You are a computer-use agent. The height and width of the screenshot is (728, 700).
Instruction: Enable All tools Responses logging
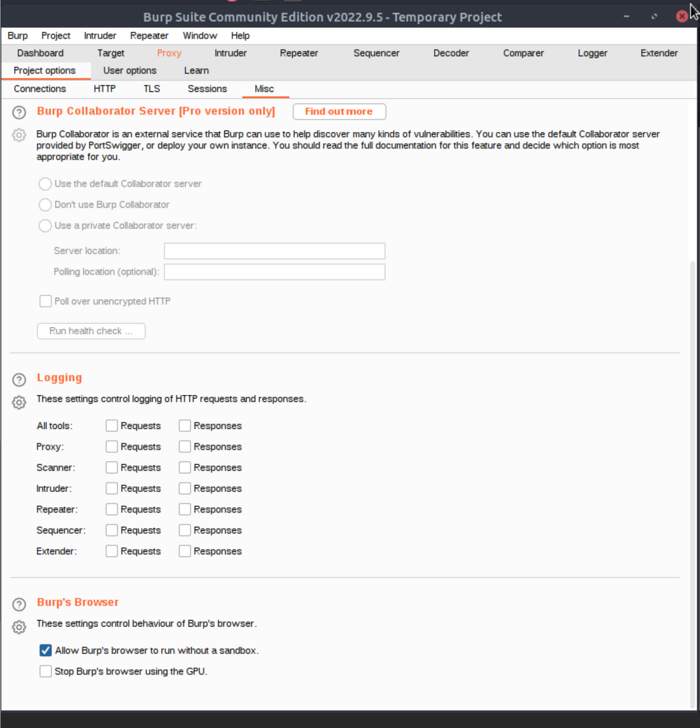pyautogui.click(x=184, y=425)
